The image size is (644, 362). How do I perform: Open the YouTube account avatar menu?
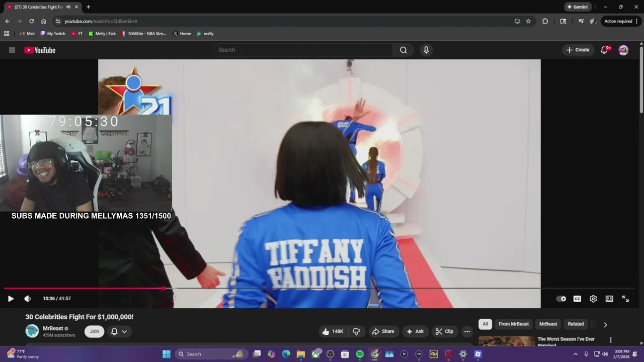[623, 50]
